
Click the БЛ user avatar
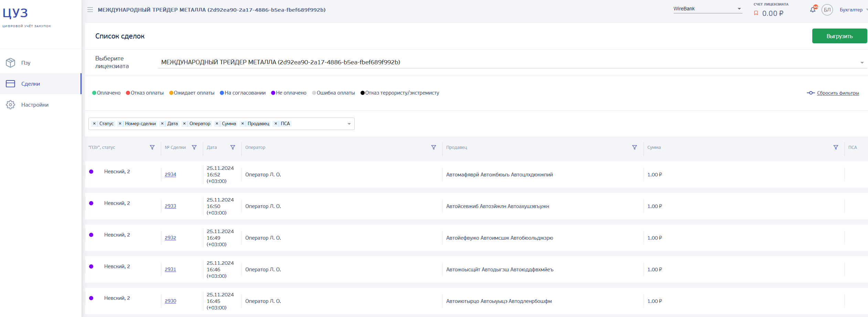click(827, 10)
